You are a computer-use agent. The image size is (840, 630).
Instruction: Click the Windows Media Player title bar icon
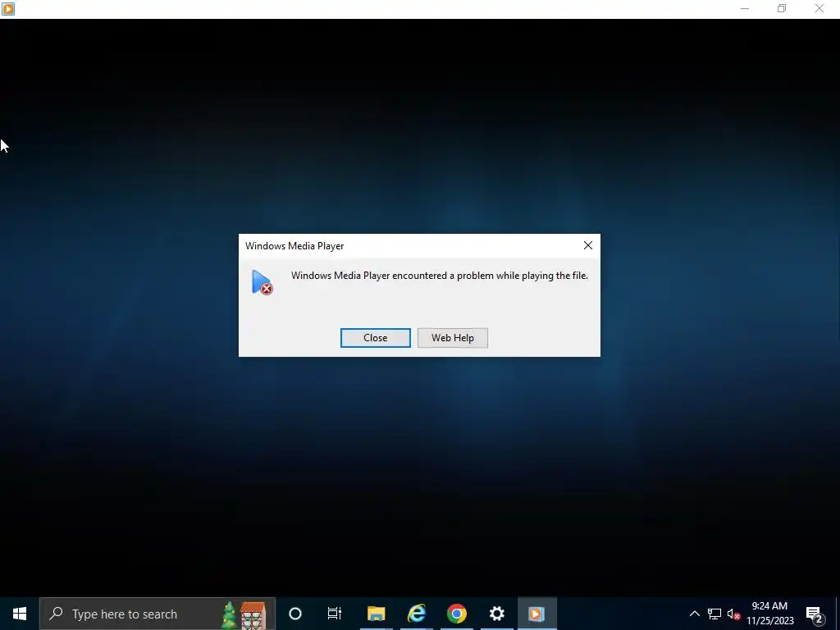tap(8, 8)
